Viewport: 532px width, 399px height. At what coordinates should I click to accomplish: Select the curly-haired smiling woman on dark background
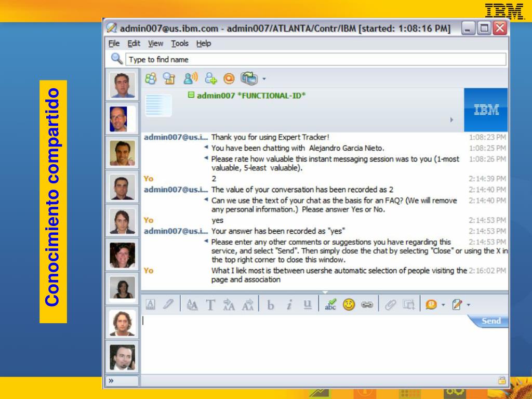point(122,255)
